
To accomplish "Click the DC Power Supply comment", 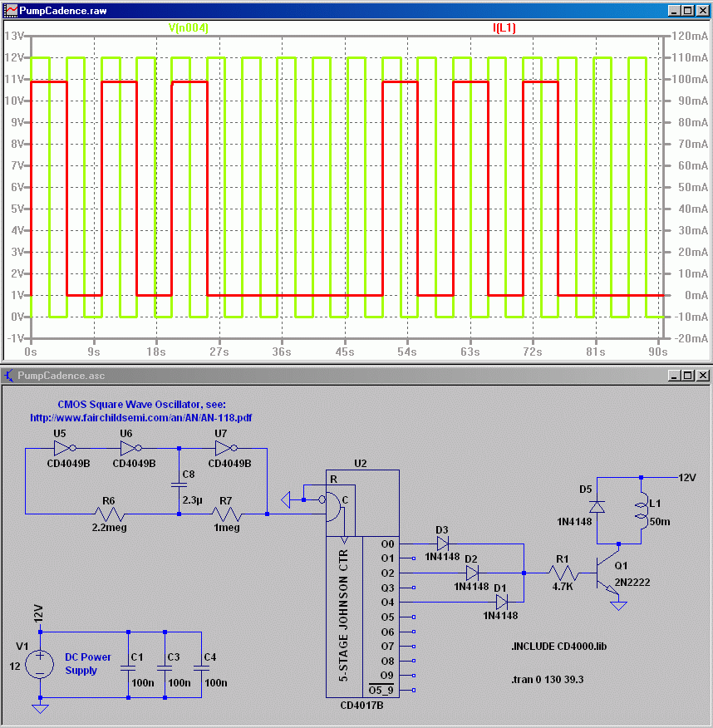I will tap(88, 663).
